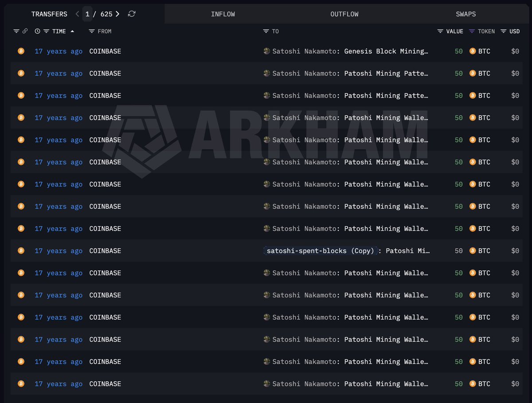Click $0 amount in Genesis Block row

tap(515, 51)
